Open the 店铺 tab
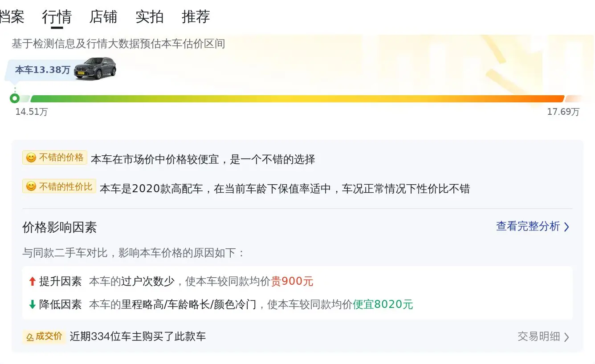The width and height of the screenshot is (595, 364). click(x=103, y=17)
